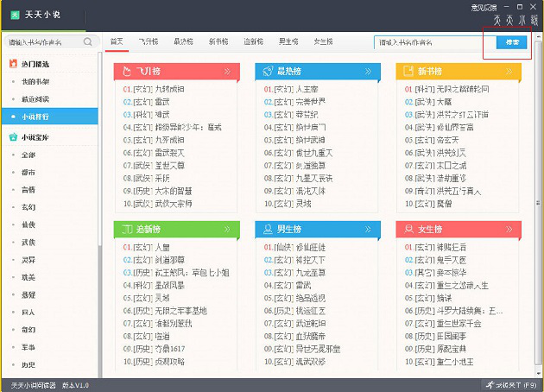Select the 都市 category in sidebar
544x392 pixels.
(x=28, y=173)
